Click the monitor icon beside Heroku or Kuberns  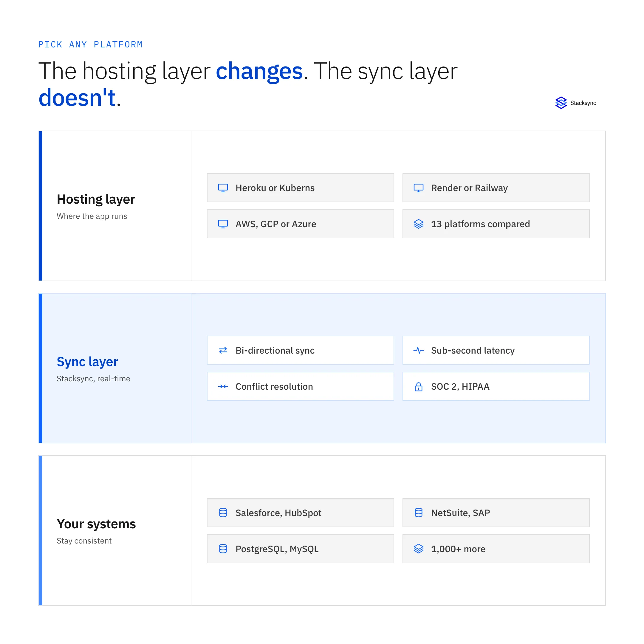point(223,188)
